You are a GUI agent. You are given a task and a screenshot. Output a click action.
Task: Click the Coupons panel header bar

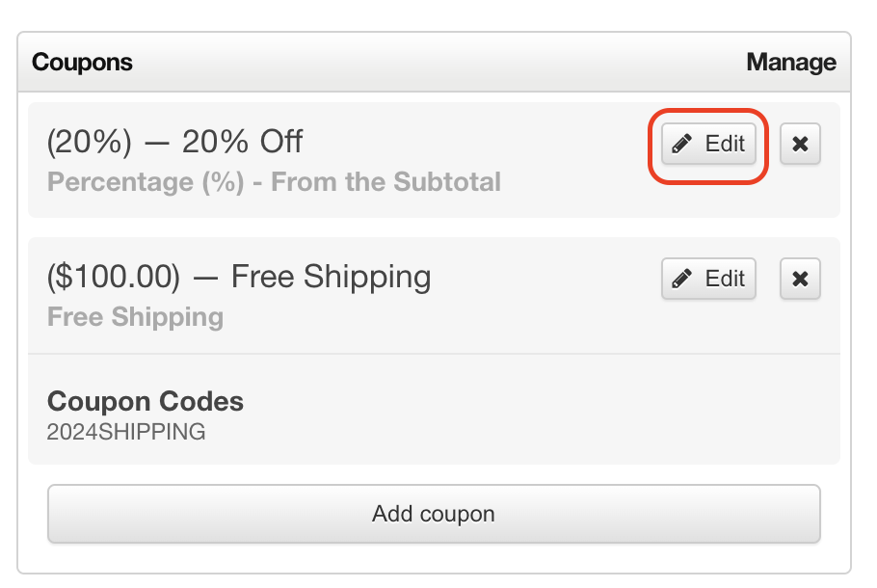point(434,62)
